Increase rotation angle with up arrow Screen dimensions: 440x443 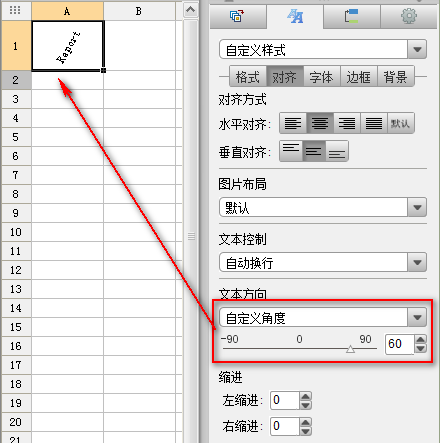click(x=420, y=339)
